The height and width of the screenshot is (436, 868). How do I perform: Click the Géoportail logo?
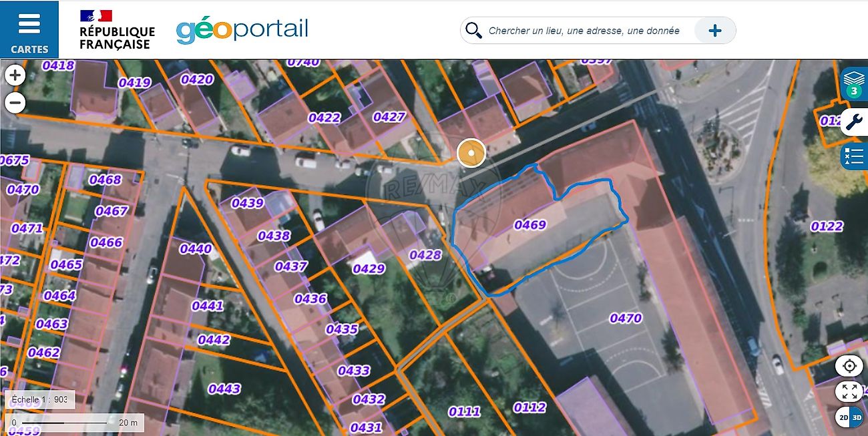(242, 31)
